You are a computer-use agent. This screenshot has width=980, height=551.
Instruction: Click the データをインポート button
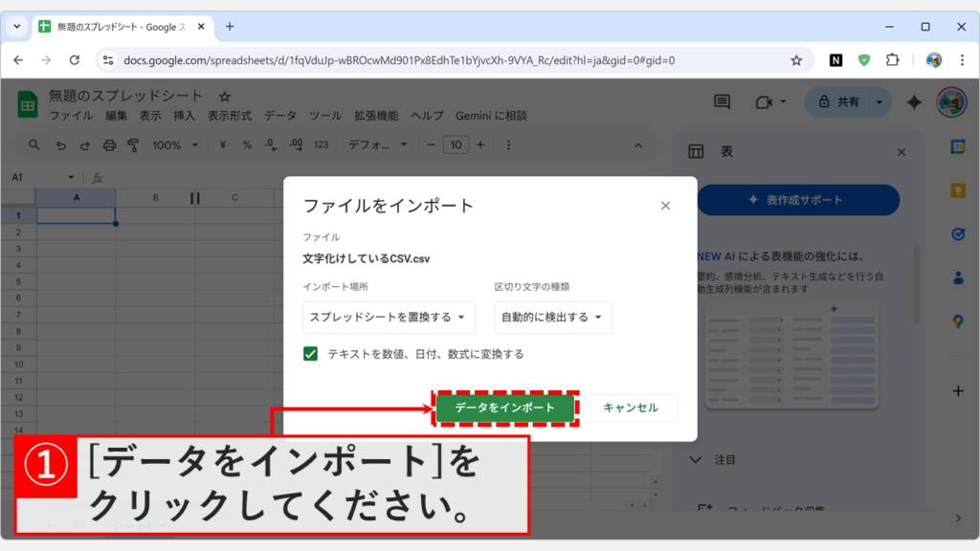click(504, 408)
